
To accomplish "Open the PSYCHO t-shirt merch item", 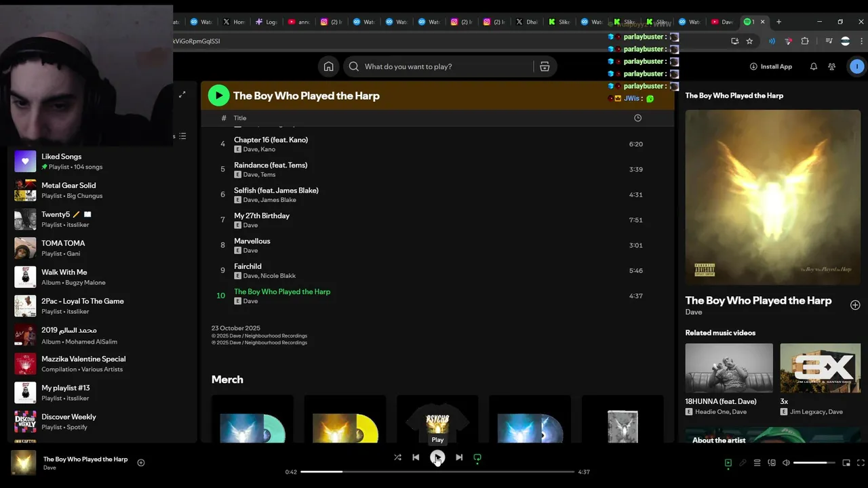I will click(x=437, y=420).
